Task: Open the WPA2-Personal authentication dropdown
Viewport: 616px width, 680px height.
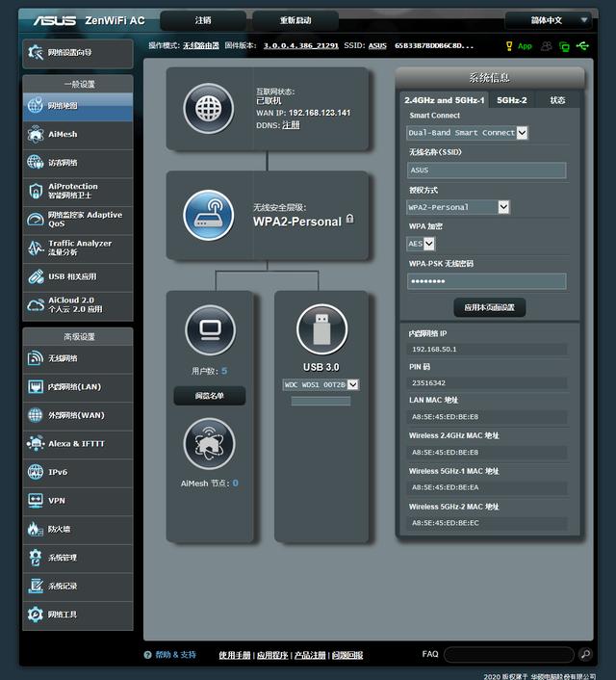Action: [458, 207]
